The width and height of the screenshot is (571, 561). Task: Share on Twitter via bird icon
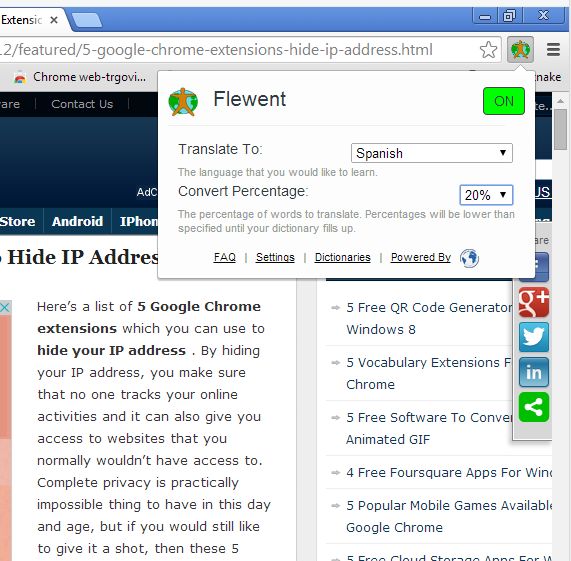(533, 337)
